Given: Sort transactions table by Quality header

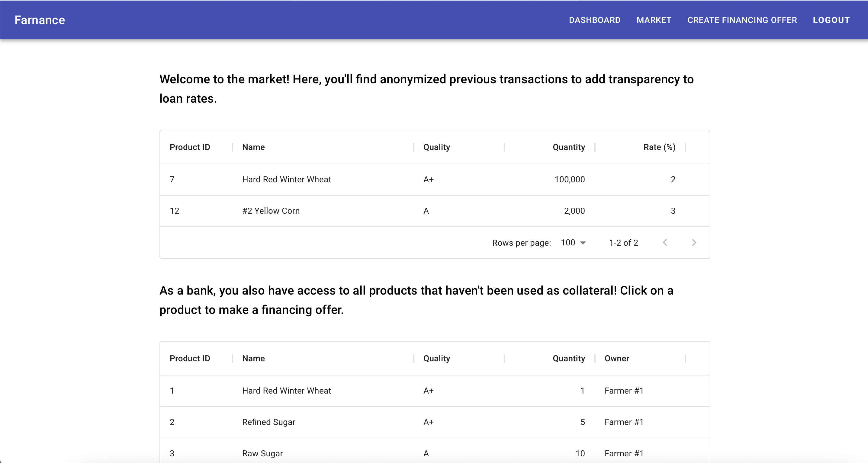Looking at the screenshot, I should coord(436,147).
